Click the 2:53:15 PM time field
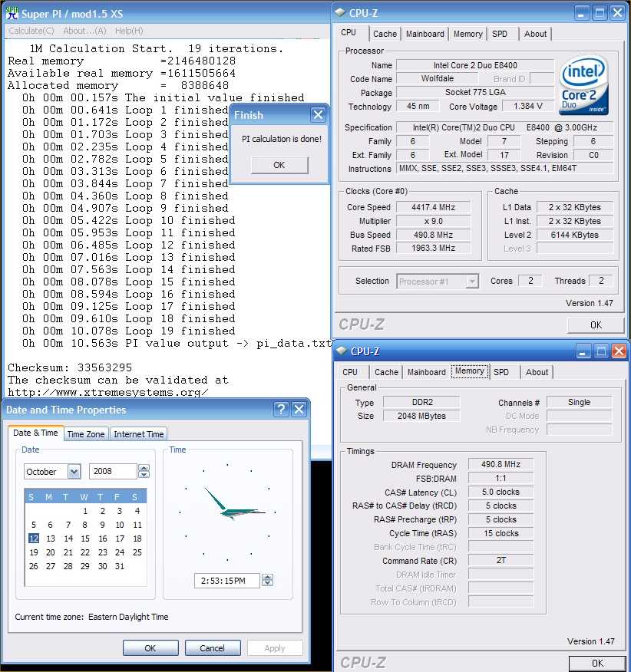 [227, 581]
